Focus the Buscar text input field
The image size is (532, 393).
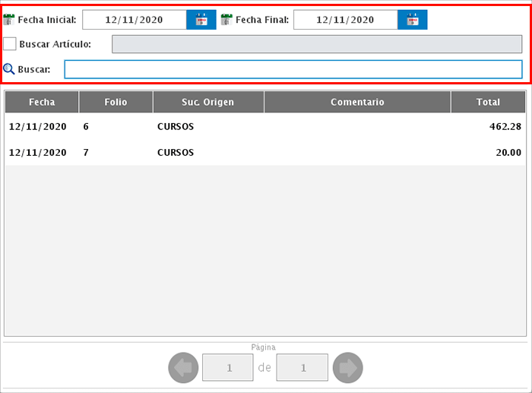tap(293, 69)
